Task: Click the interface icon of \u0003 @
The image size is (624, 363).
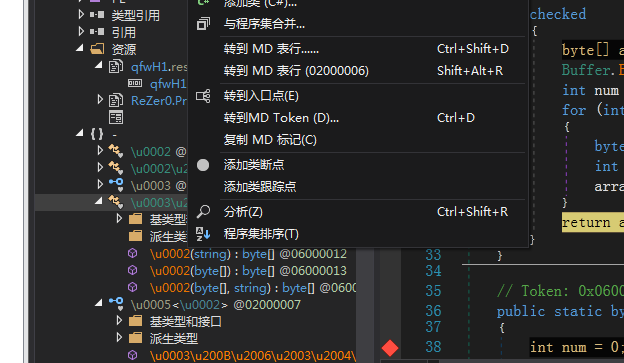Action: (116, 184)
